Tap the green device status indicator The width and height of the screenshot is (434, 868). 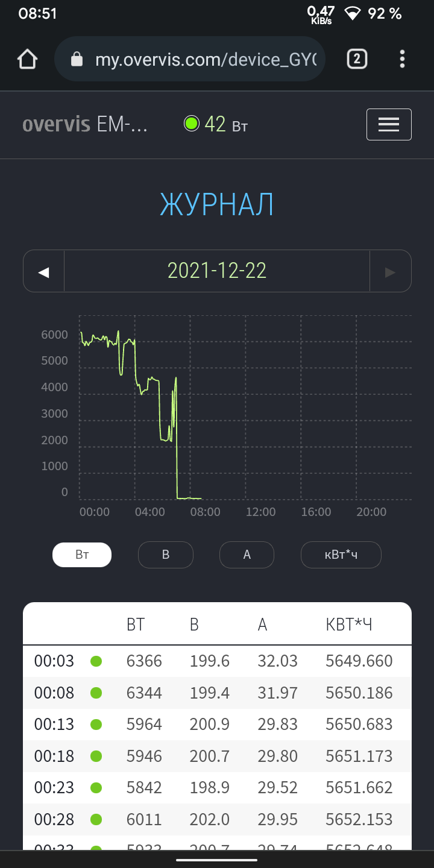click(x=192, y=124)
